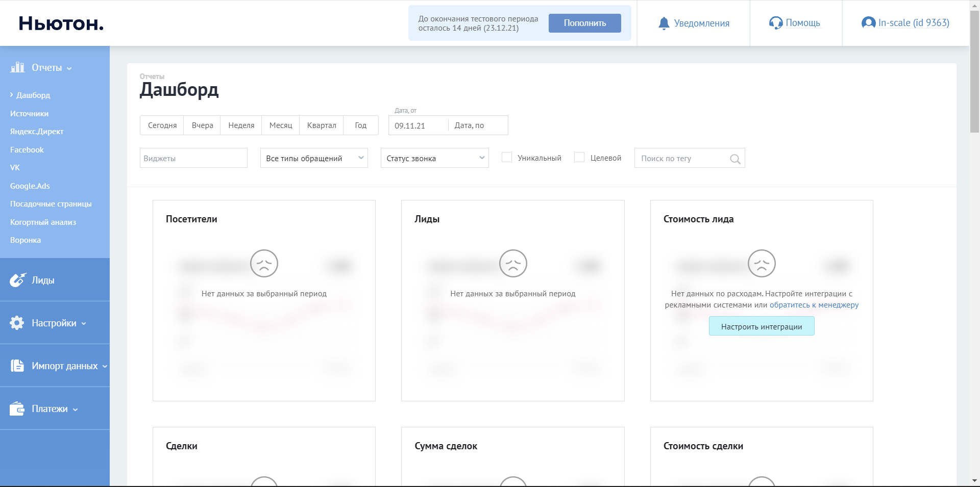The image size is (980, 487).
Task: Open Помощь in the header
Action: coord(795,23)
